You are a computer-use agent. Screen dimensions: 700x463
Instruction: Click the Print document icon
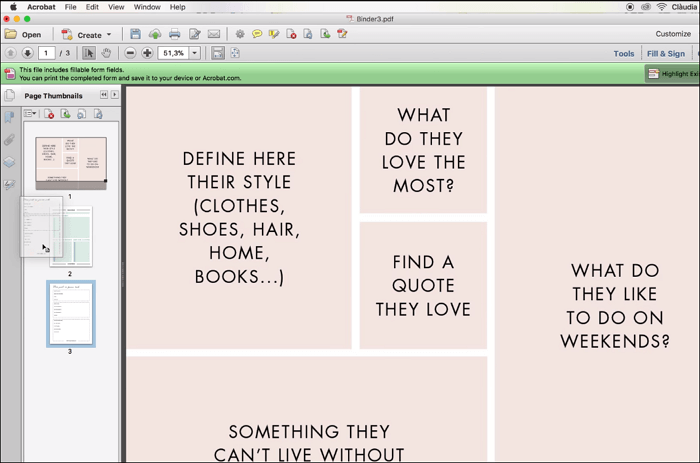[x=175, y=34]
